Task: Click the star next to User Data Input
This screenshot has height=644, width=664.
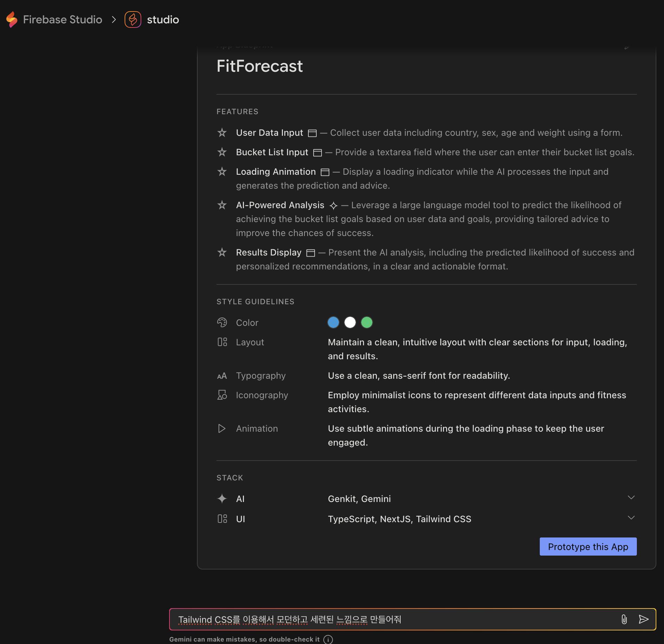Action: tap(222, 133)
